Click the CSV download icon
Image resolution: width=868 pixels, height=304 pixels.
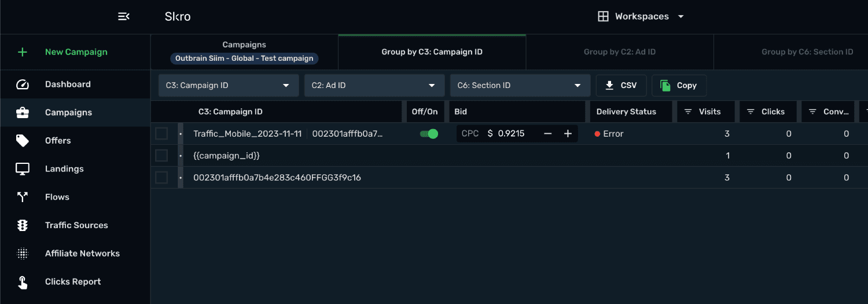point(609,85)
